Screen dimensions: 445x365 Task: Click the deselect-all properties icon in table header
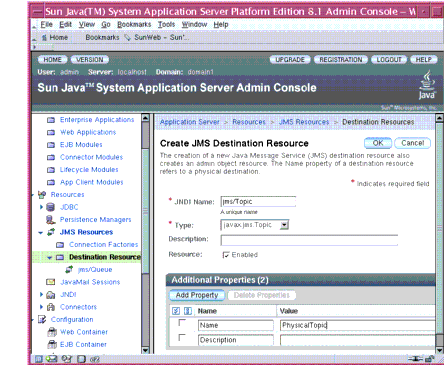pos(188,311)
